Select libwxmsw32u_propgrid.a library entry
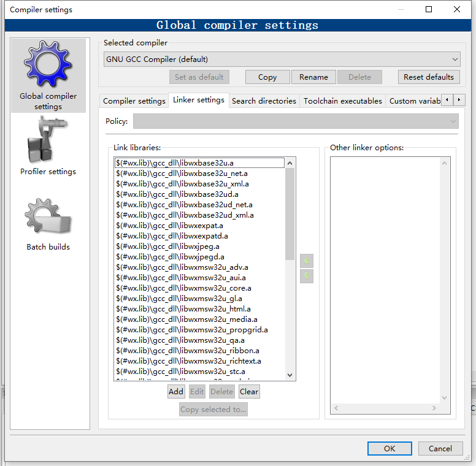Screen dimensions: 476x466 199,330
